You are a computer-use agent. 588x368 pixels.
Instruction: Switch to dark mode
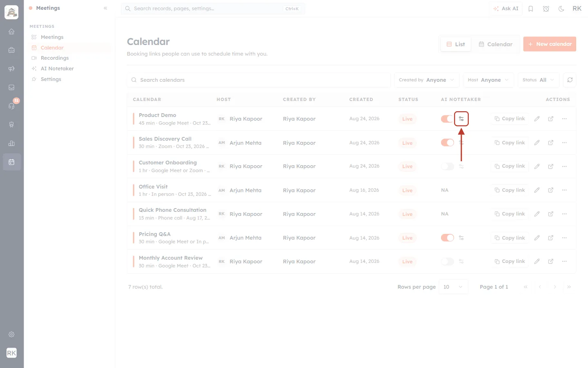point(561,9)
